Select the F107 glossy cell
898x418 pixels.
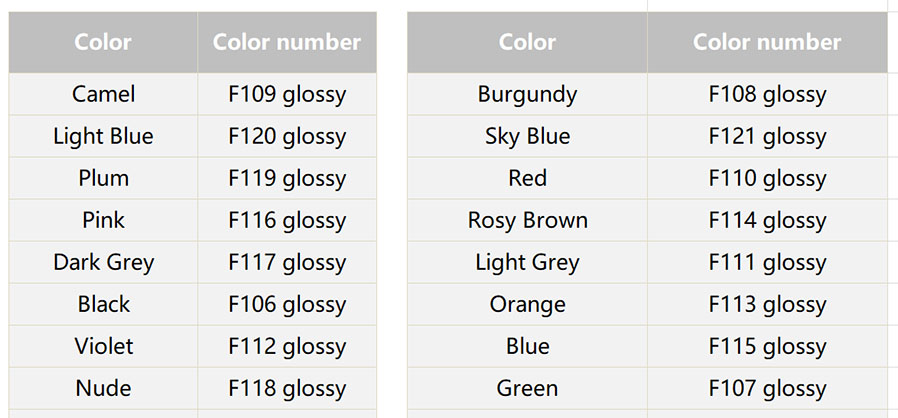767,388
